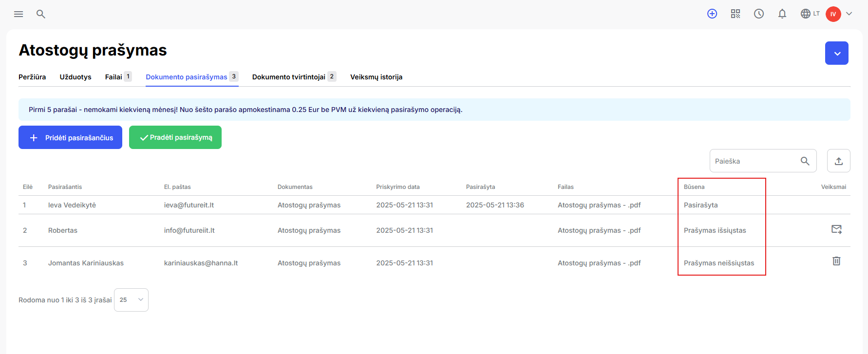
Task: Open the Failai tab
Action: coord(118,77)
